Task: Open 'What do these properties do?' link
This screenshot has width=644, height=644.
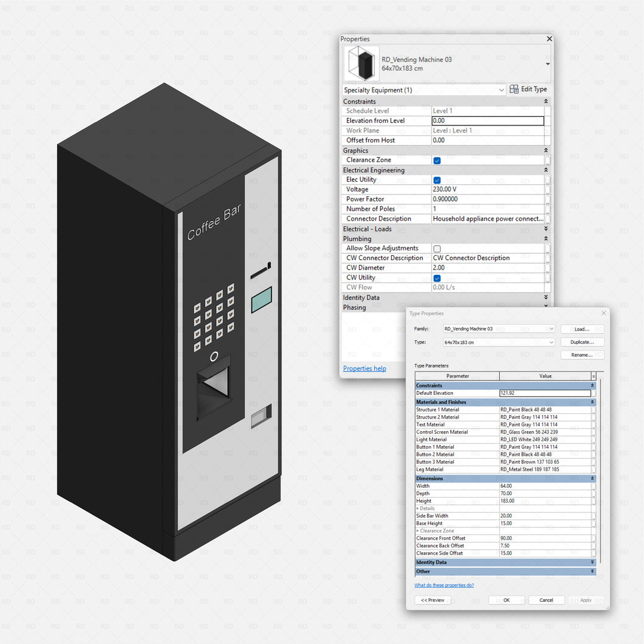Action: (444, 586)
